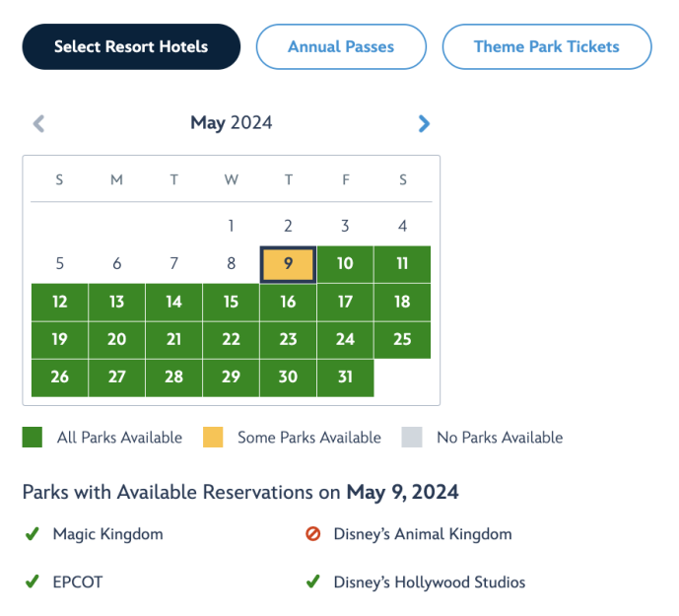Click the No Parks Available legend text
The height and width of the screenshot is (616, 679).
click(x=500, y=438)
